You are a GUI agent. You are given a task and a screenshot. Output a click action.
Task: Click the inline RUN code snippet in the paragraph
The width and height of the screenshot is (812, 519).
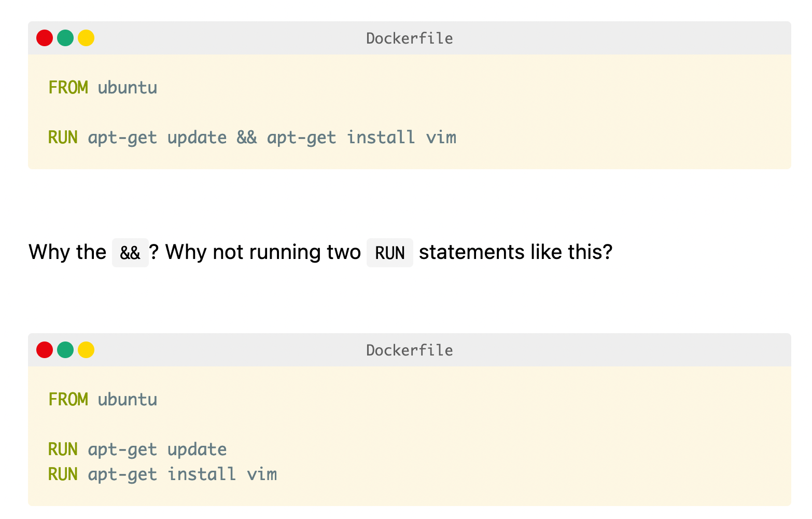pyautogui.click(x=390, y=253)
